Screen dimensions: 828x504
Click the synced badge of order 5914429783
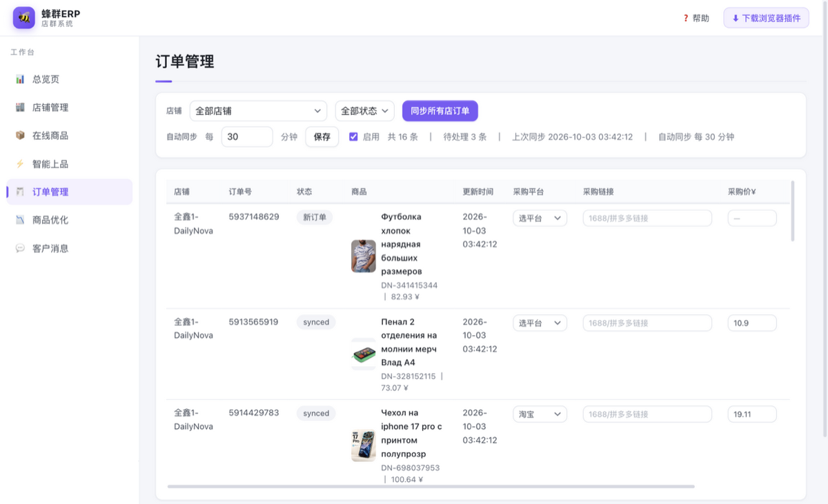click(x=316, y=413)
